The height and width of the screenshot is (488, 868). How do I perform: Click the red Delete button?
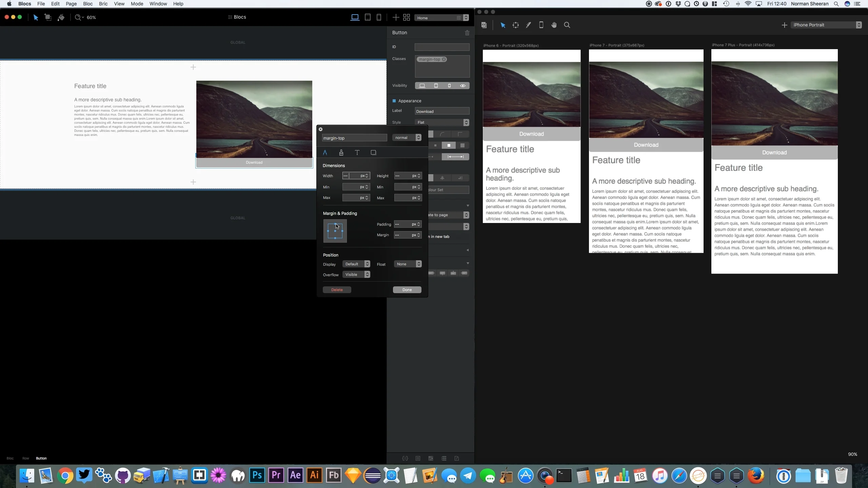point(337,290)
